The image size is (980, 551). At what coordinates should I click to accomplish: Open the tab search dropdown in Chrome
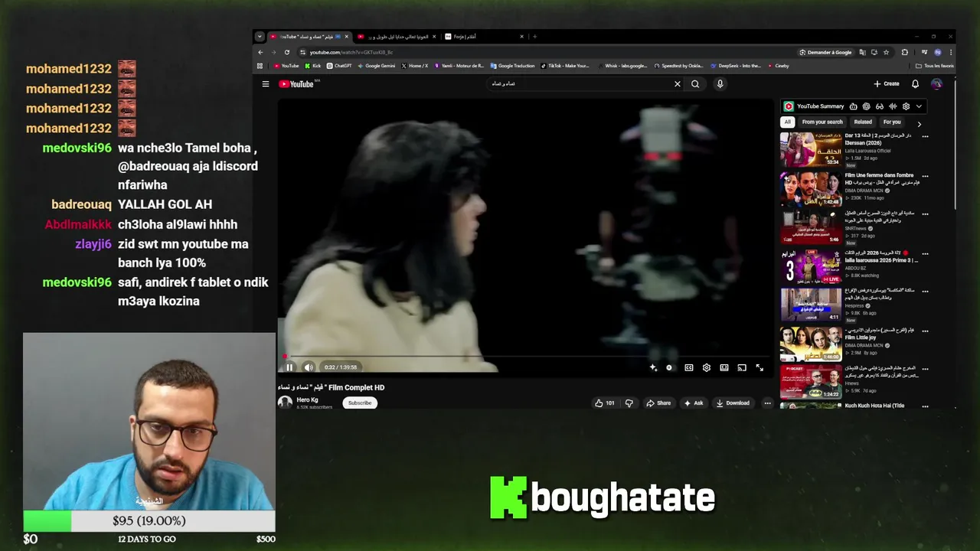[260, 37]
